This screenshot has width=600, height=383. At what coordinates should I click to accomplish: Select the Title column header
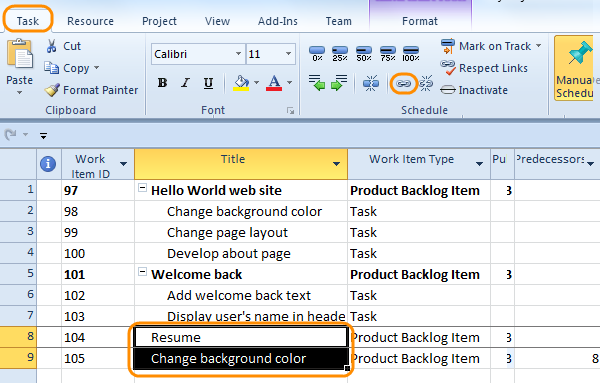[241, 164]
